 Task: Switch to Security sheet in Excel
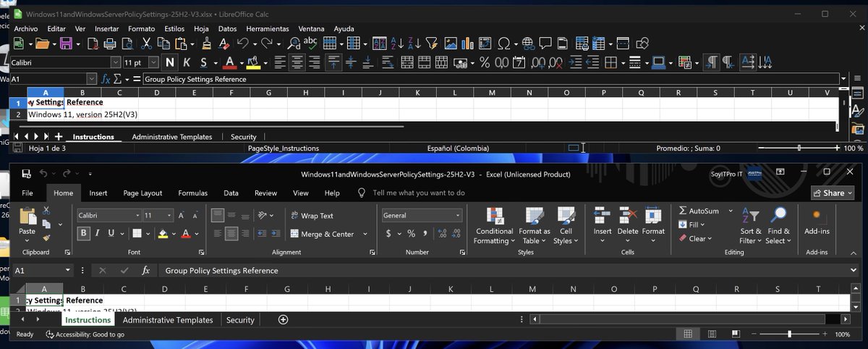(x=240, y=319)
